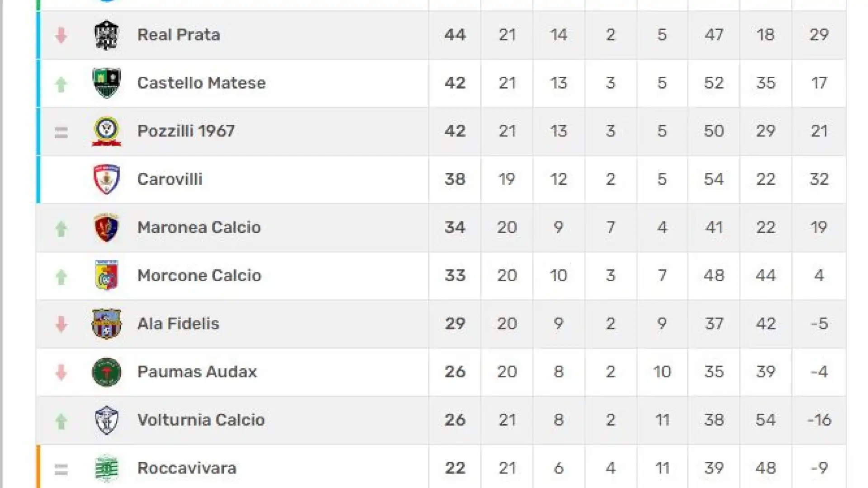Screen dimensions: 868x488
Task: Select the Volturnia Calcio team name
Action: click(201, 420)
